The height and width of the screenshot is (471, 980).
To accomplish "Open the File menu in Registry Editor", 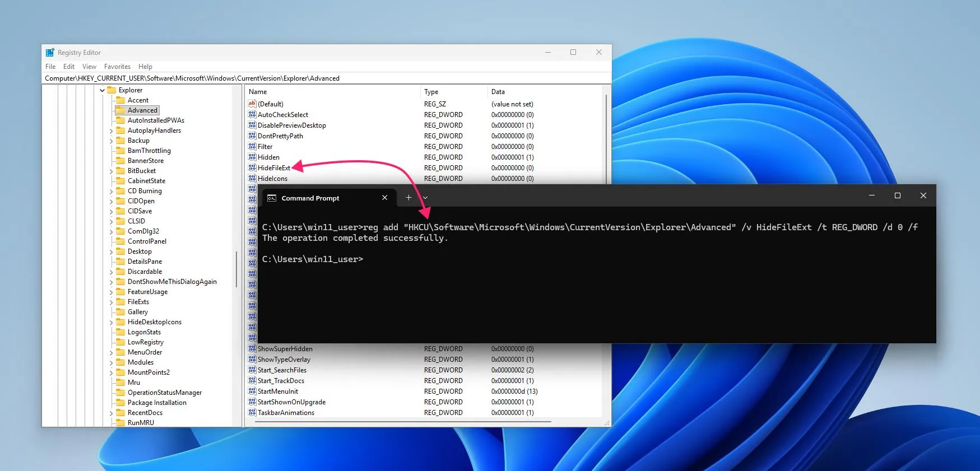I will click(x=50, y=66).
